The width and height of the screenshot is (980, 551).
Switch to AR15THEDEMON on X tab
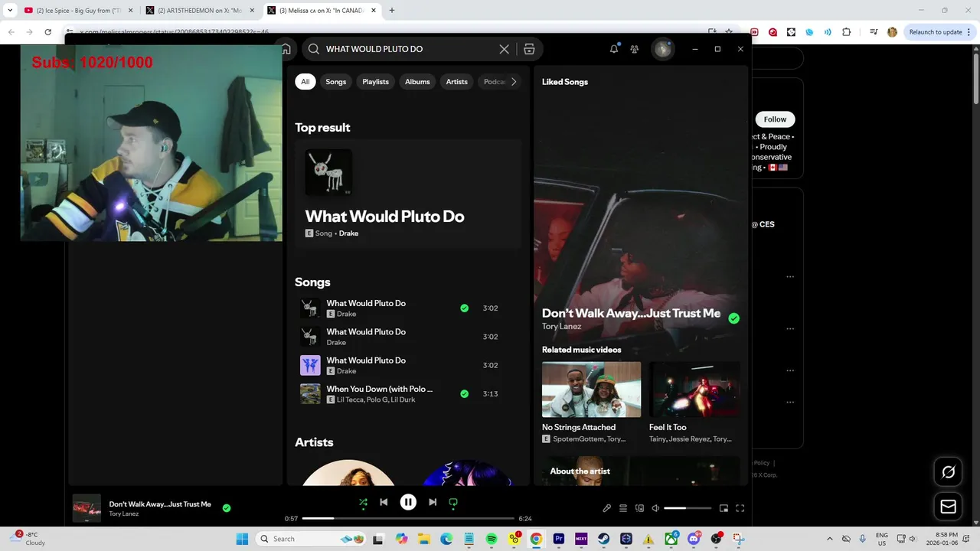pyautogui.click(x=199, y=11)
